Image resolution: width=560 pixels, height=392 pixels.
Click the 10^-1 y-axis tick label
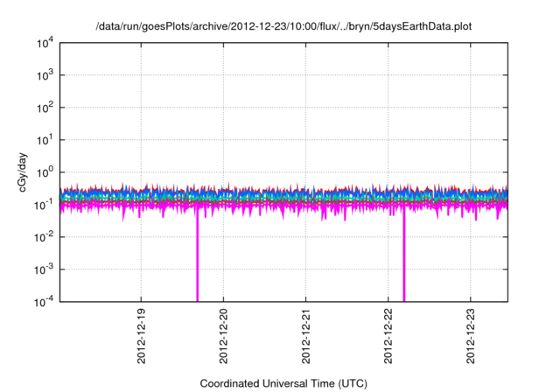(44, 205)
